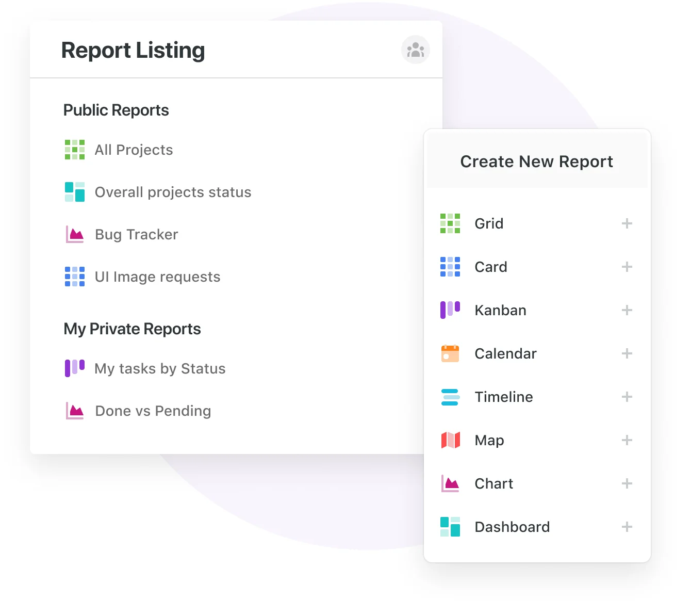The width and height of the screenshot is (691, 616).
Task: Add a new Card report with plus button
Action: 627,267
